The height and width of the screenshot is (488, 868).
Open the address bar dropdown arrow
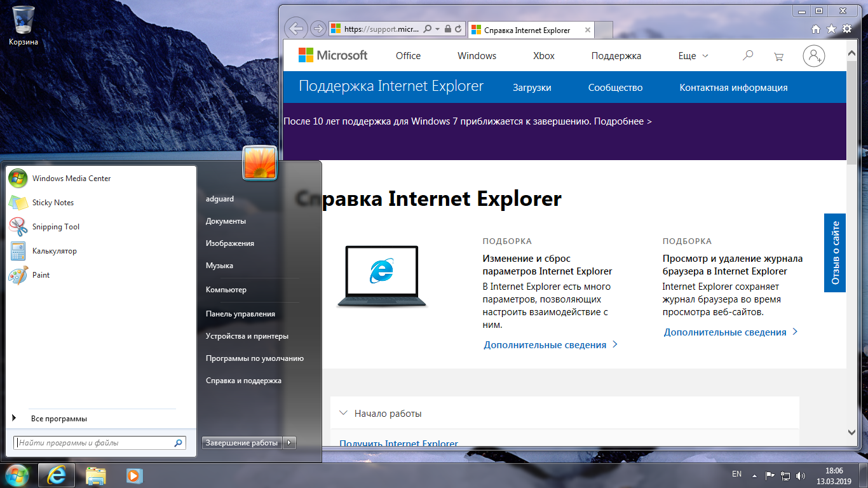pos(437,29)
